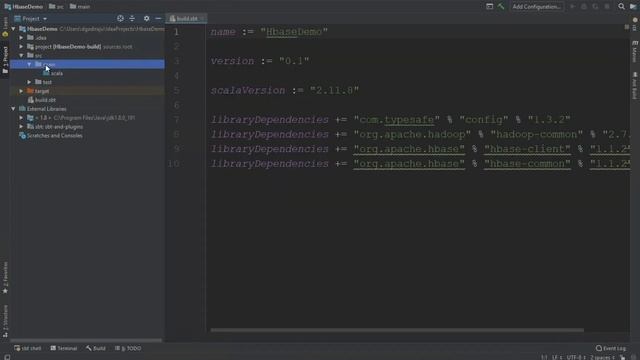
Task: Open Project panel settings gear
Action: coord(147,18)
